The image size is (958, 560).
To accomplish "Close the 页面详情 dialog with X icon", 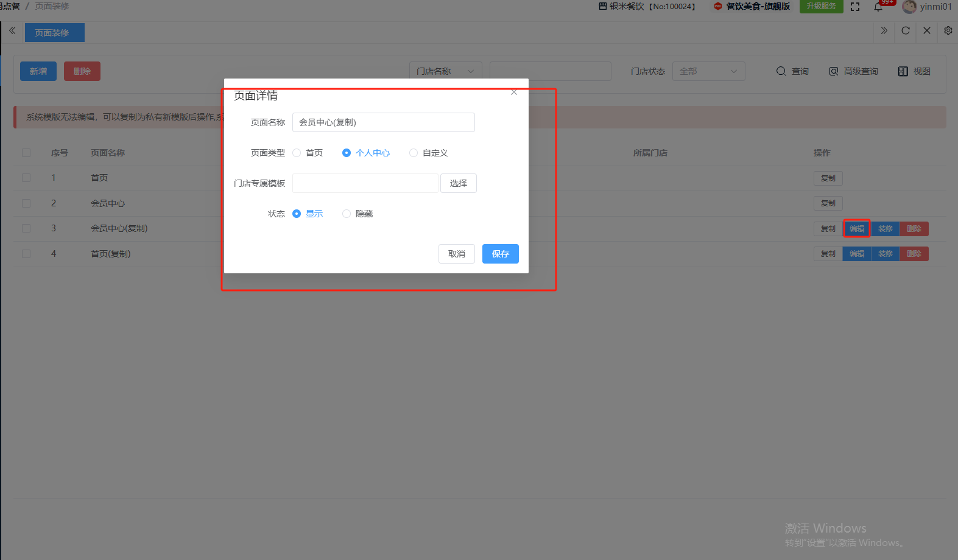I will point(514,93).
